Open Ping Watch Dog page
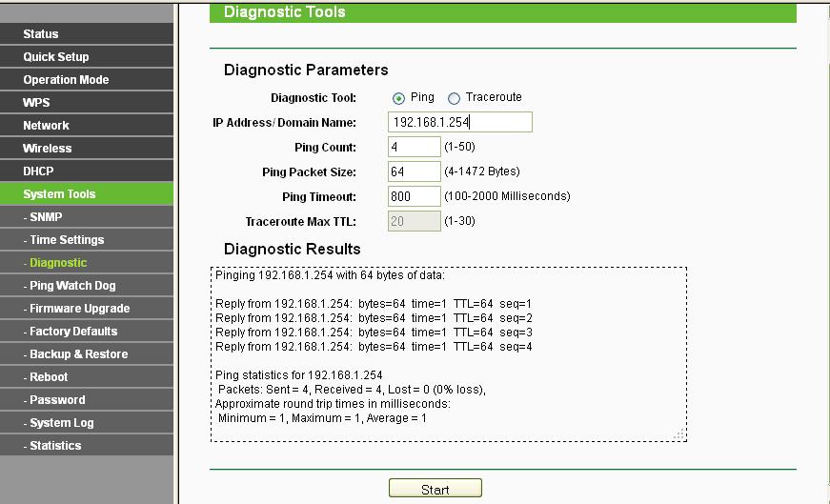 click(x=87, y=286)
